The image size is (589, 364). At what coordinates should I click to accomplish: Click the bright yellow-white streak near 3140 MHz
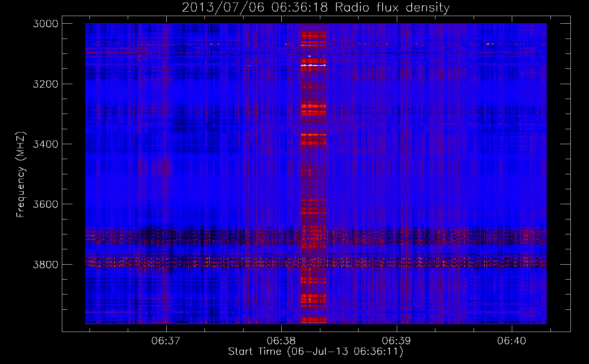click(x=313, y=65)
